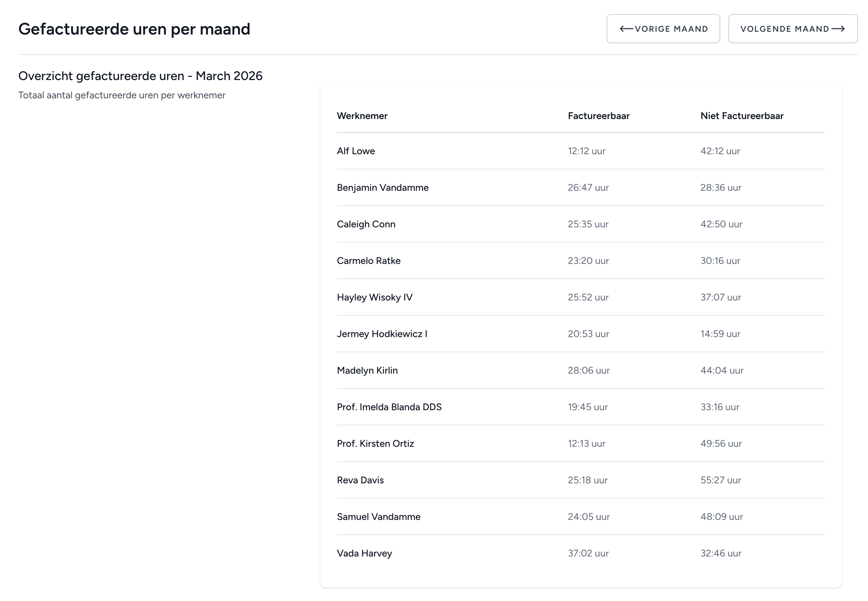Go to previous month with Vorige Maand button
The image size is (868, 601).
(663, 29)
